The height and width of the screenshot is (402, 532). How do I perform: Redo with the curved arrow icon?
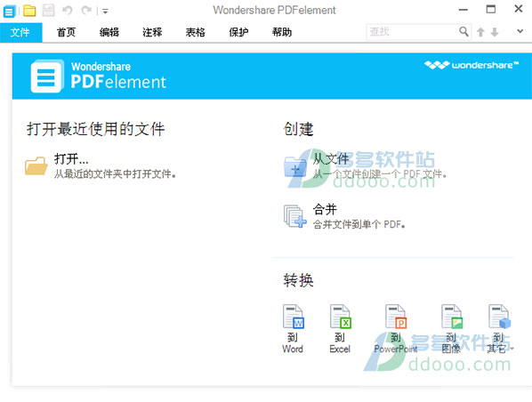(x=86, y=11)
